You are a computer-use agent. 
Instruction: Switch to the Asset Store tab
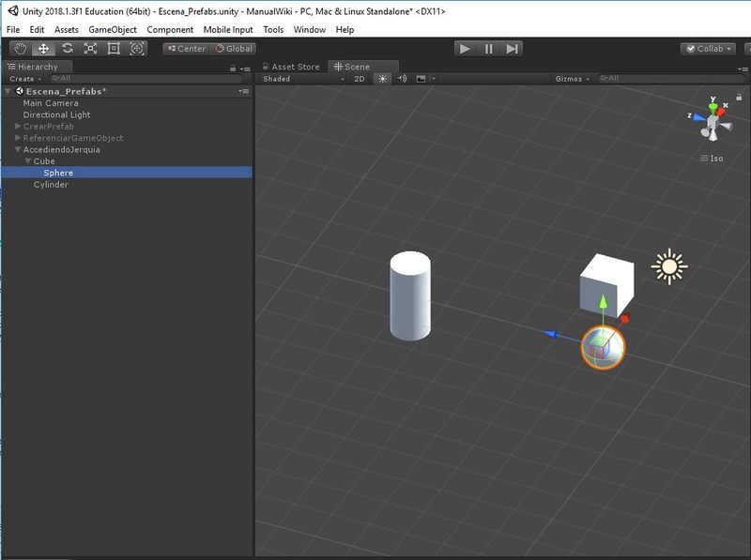pyautogui.click(x=291, y=67)
